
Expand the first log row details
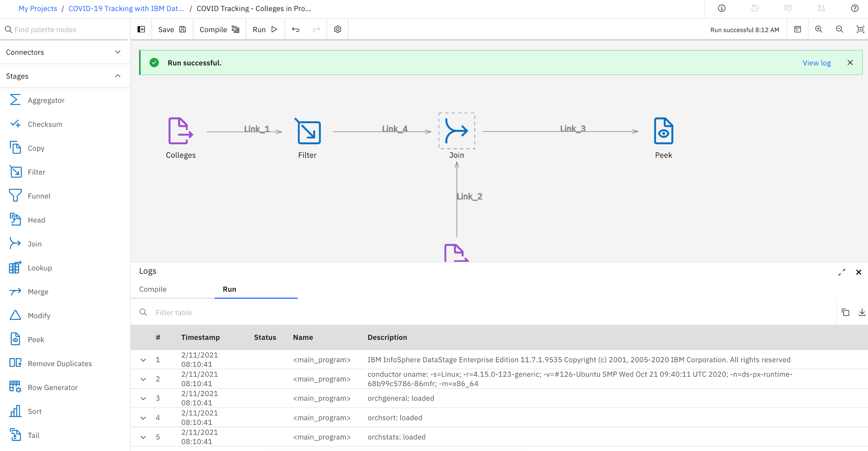[x=143, y=360]
